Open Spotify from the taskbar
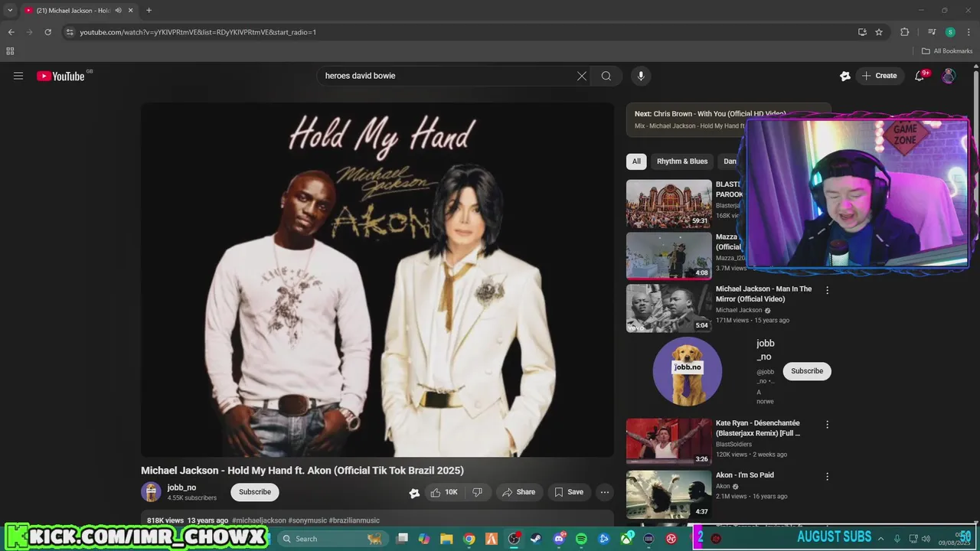 pyautogui.click(x=581, y=539)
